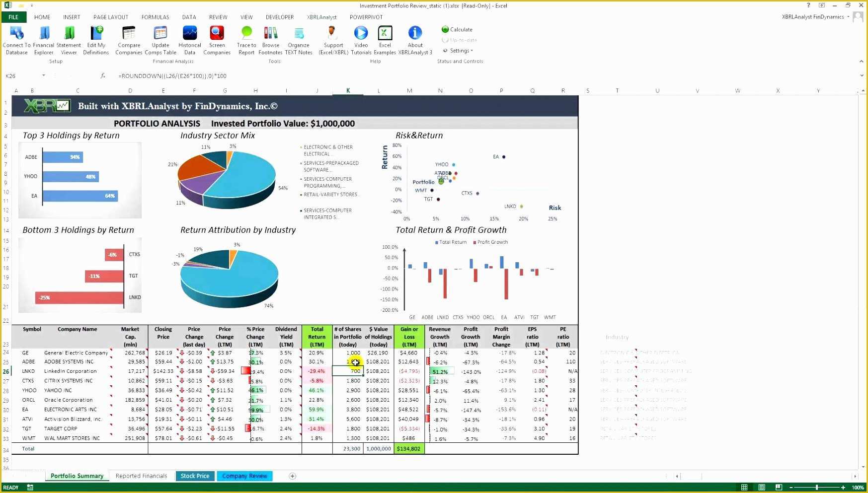The image size is (868, 493).
Task: Click Profit Growth legend color swatch
Action: coord(475,242)
